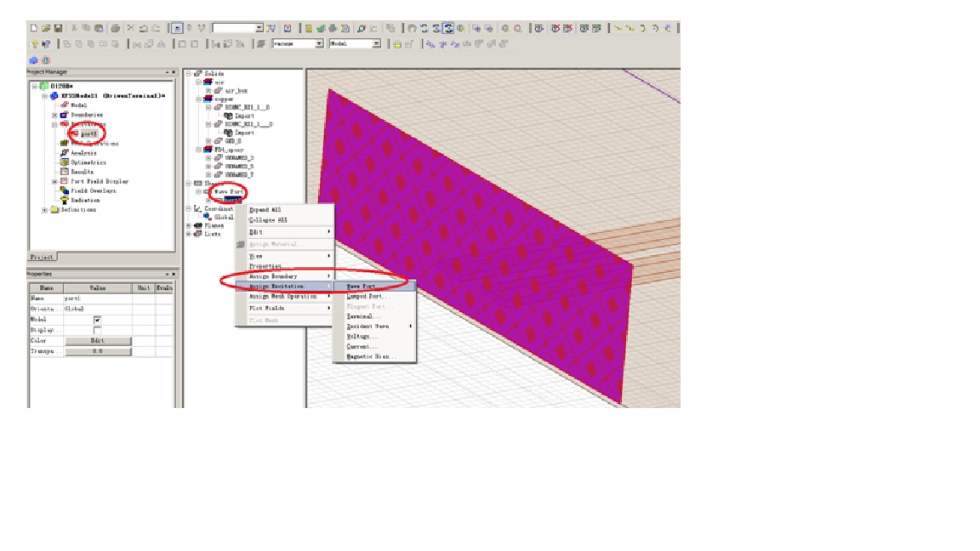Expand the Lists node
980x551 pixels.
click(189, 234)
